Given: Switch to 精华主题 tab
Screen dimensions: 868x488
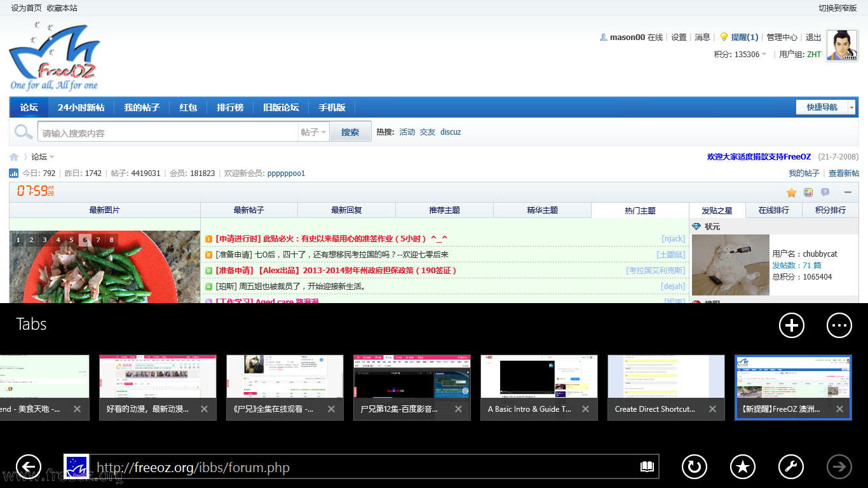Looking at the screenshot, I should [543, 210].
